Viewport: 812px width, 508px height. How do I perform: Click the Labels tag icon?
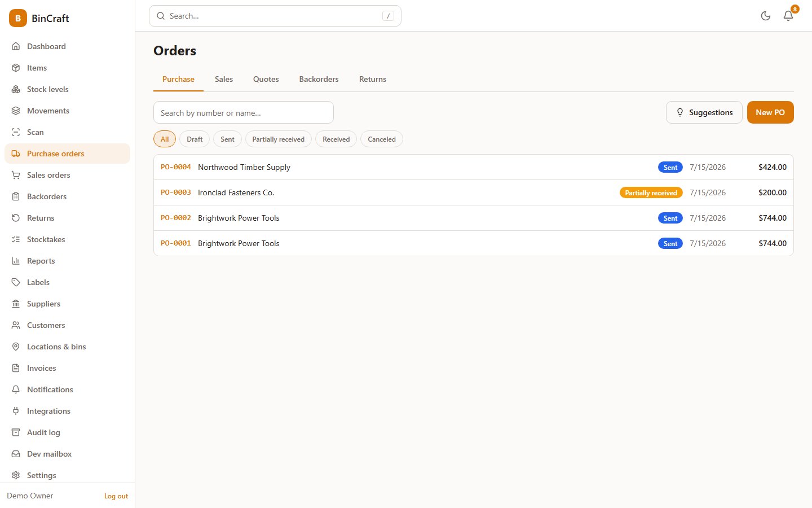coord(16,282)
